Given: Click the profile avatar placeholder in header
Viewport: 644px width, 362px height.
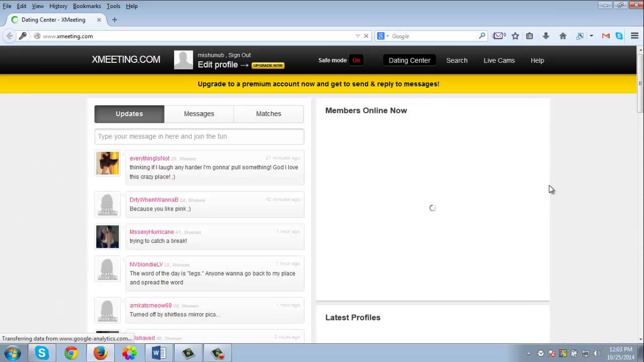Looking at the screenshot, I should pos(184,60).
